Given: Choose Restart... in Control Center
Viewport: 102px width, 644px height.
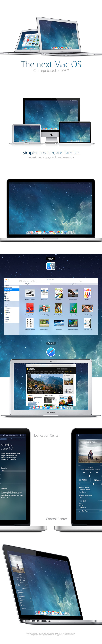Looking at the screenshot, I should 81,505.
